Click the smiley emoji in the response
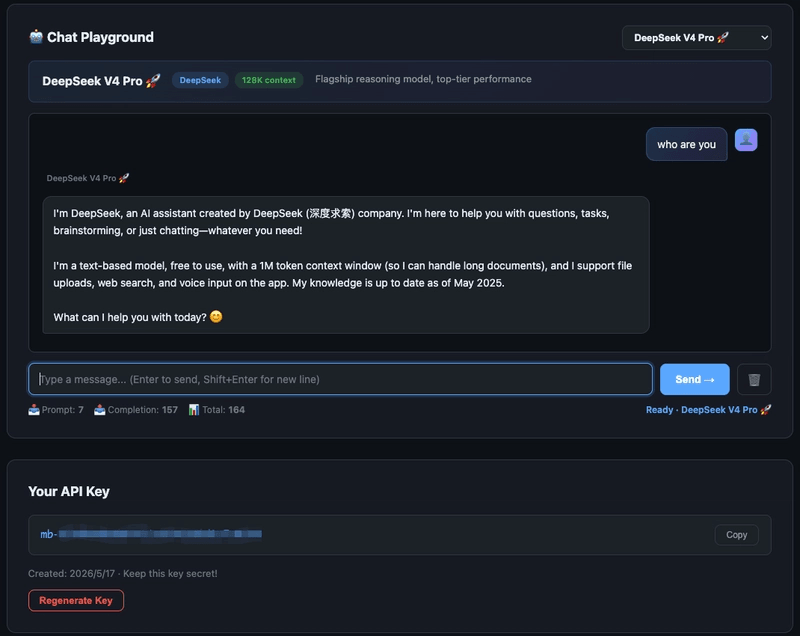The image size is (800, 636). (216, 317)
